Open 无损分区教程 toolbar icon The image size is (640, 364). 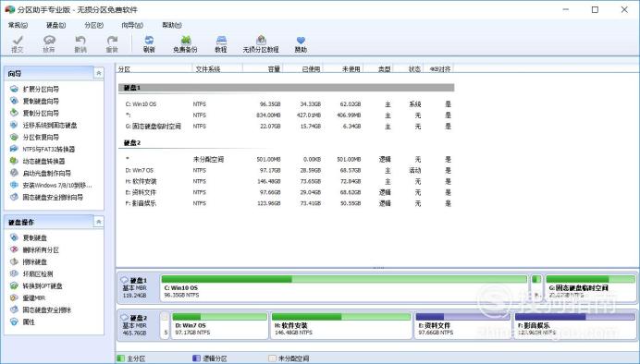point(261,44)
